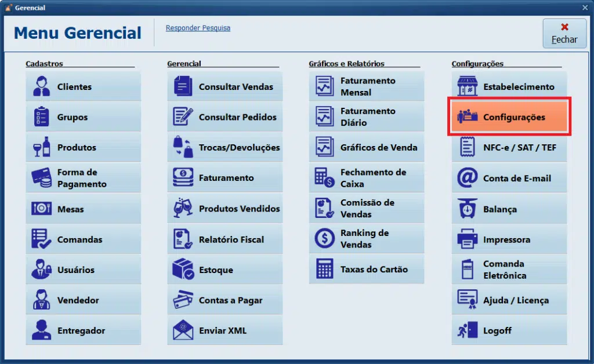Click the Gráficos de Venda label
This screenshot has height=364, width=594.
379,147
